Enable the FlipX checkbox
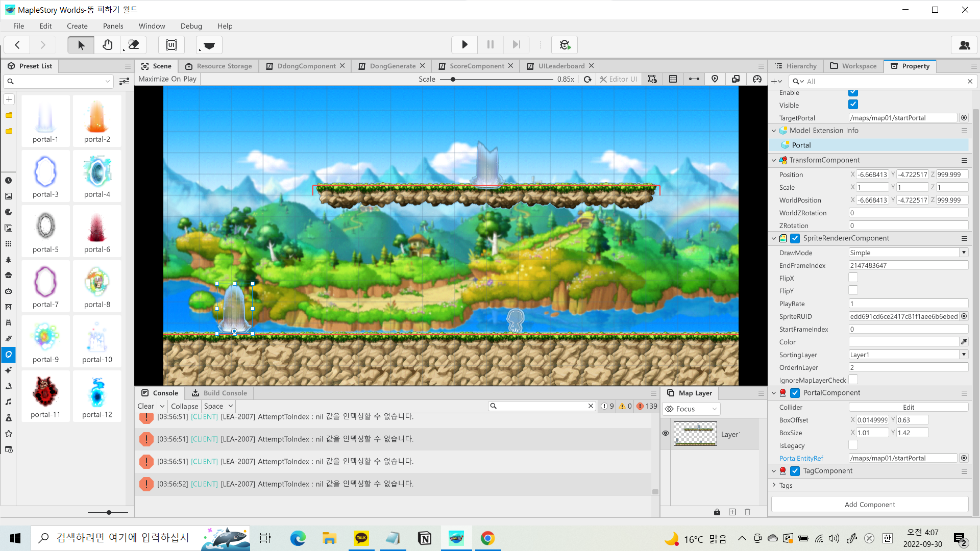Image resolution: width=980 pixels, height=551 pixels. point(853,278)
